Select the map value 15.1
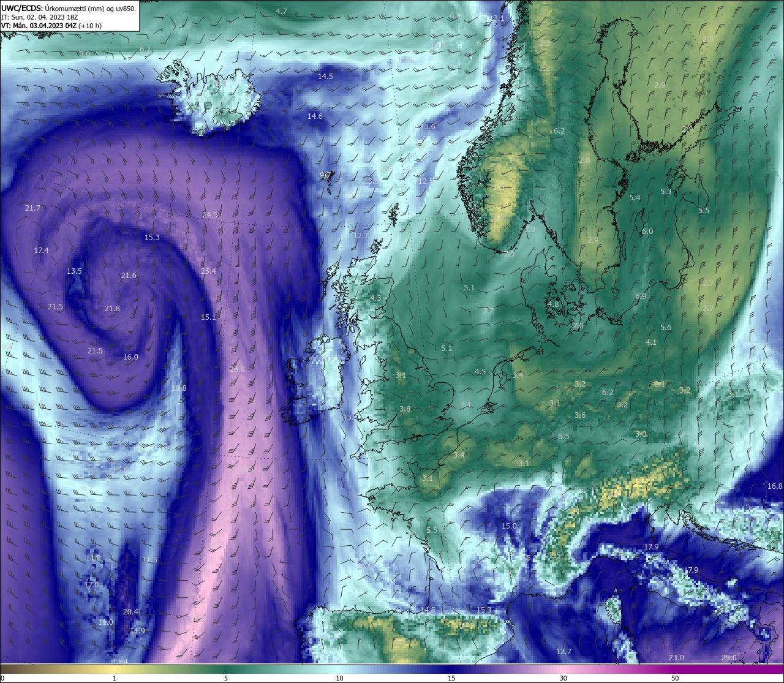The height and width of the screenshot is (683, 784). [x=208, y=317]
